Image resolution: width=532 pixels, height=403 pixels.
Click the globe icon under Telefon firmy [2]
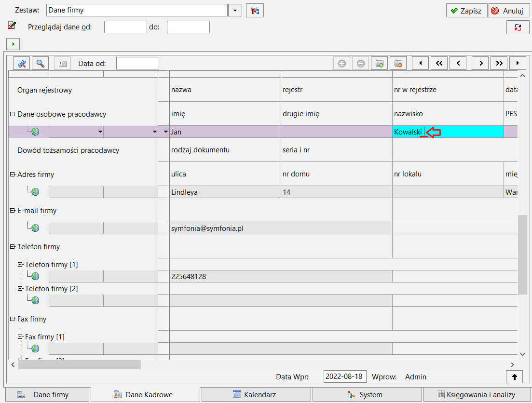click(35, 300)
